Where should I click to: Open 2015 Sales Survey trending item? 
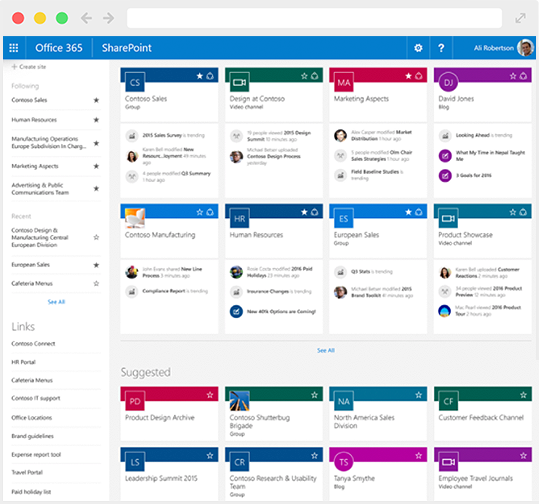coord(174,135)
